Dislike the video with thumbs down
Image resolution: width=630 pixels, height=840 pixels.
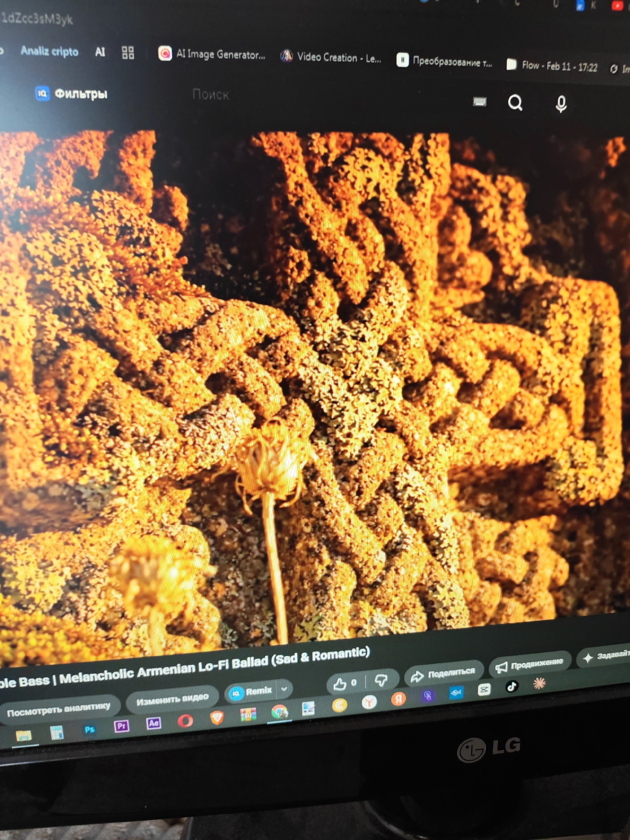[381, 680]
